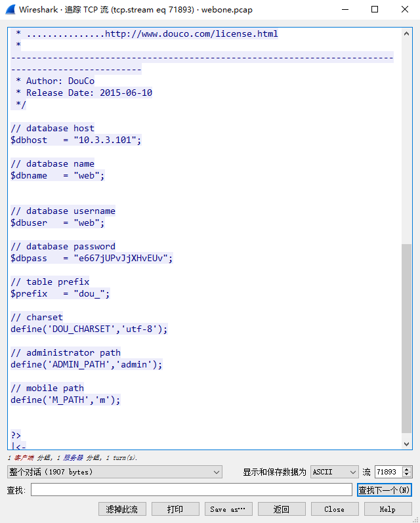Close the window with the title bar X

(405, 9)
